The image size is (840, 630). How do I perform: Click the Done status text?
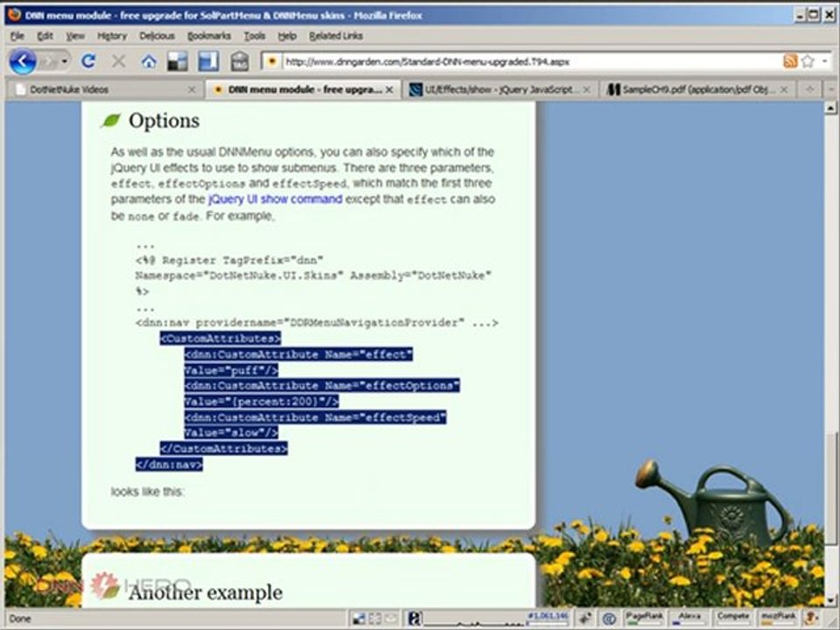(20, 619)
